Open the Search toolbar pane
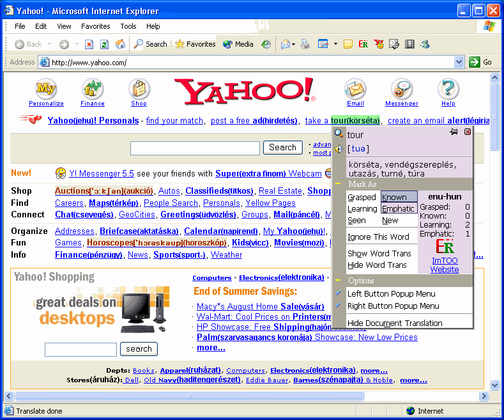Viewport: 504px width, 420px height. tap(150, 44)
